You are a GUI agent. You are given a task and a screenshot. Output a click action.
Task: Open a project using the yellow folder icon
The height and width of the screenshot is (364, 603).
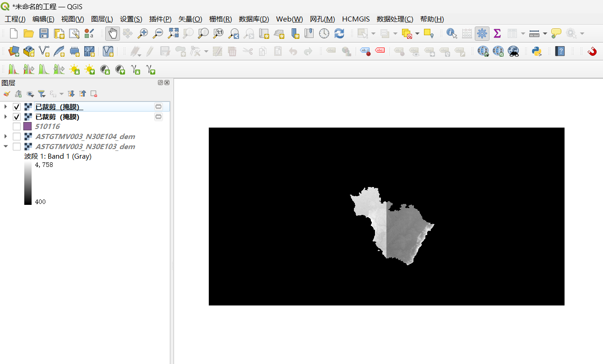(29, 33)
